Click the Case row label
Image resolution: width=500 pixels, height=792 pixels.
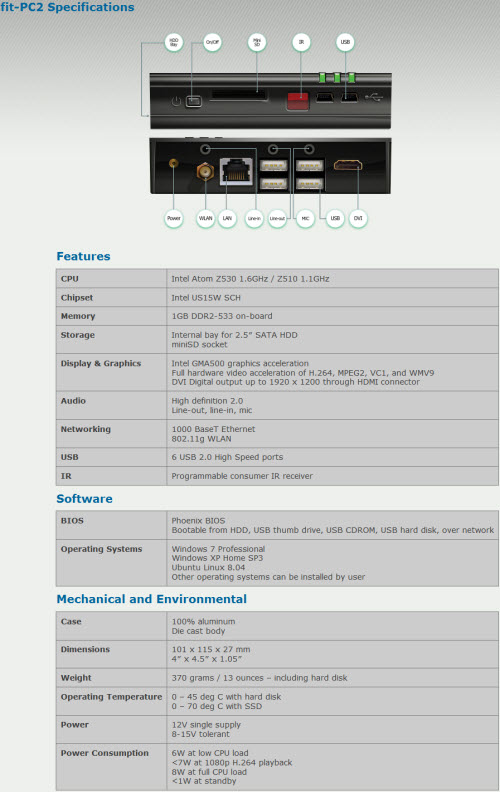(x=71, y=622)
